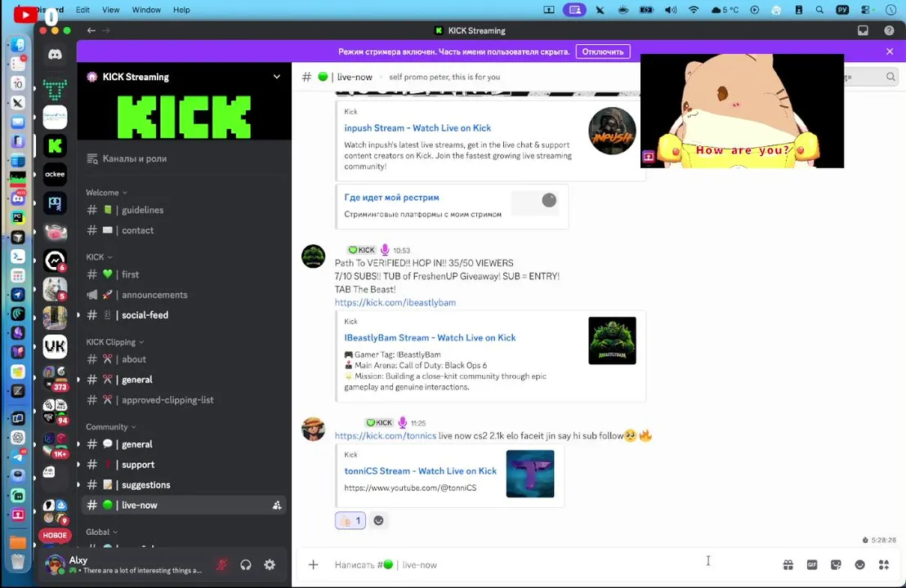Click the НОВОЕ badge in server list
This screenshot has width=906, height=588.
55,536
